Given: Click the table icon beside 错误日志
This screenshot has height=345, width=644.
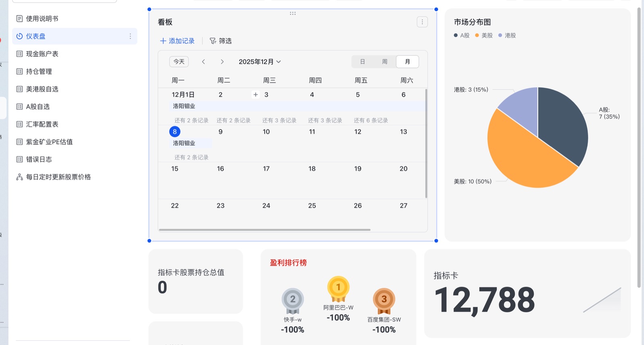Looking at the screenshot, I should point(19,159).
